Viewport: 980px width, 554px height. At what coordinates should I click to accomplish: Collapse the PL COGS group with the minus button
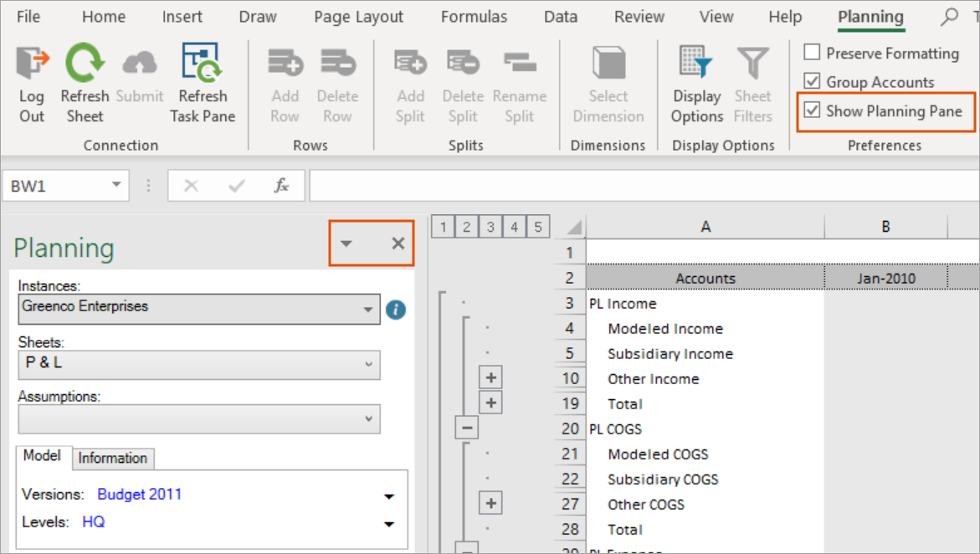click(466, 428)
